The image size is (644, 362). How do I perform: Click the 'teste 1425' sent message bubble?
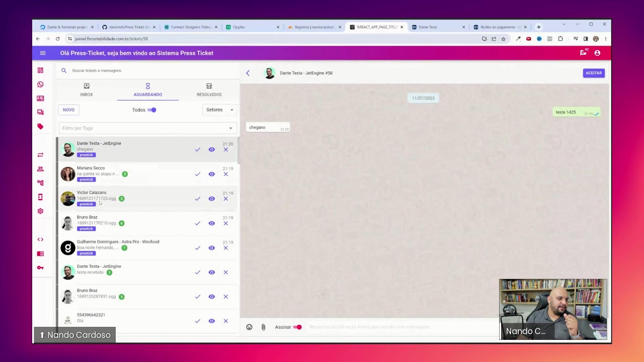point(577,113)
